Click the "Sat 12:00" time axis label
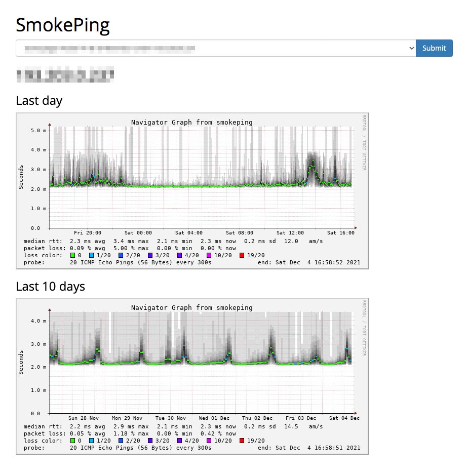 (290, 233)
